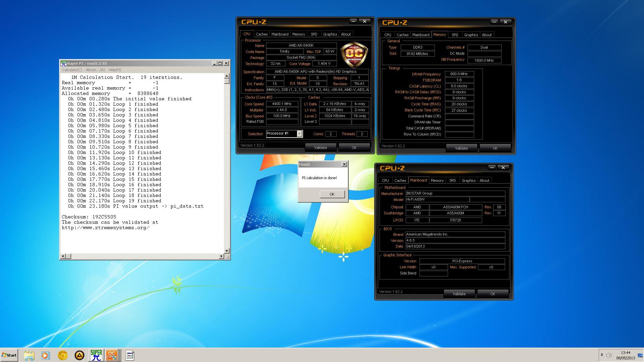Image resolution: width=644 pixels, height=362 pixels.
Task: Open SPD tab in CPU-Z processor window
Action: (x=314, y=34)
